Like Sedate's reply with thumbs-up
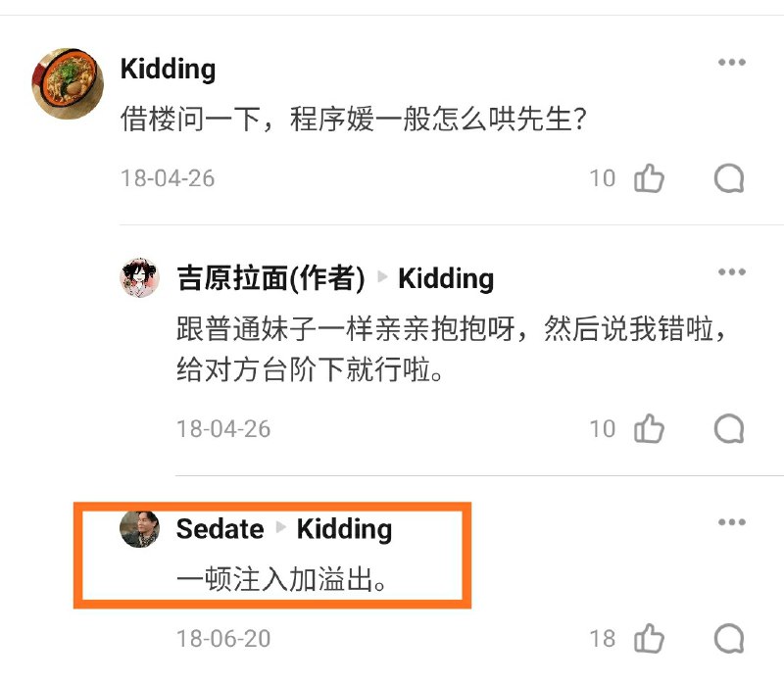Viewport: 784px width, 683px height. coord(649,639)
